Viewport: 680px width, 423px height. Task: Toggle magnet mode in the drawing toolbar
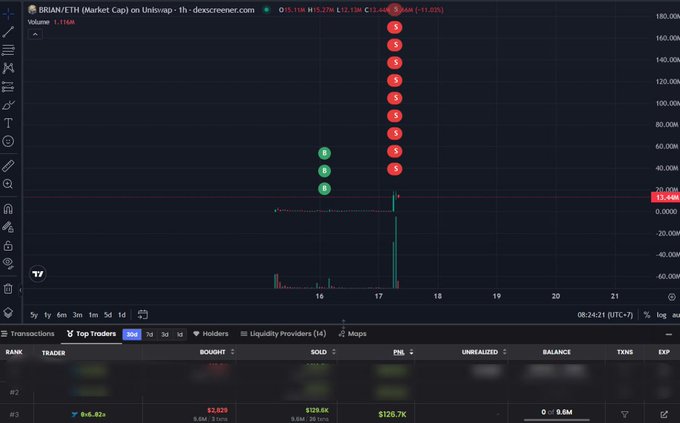[8, 209]
